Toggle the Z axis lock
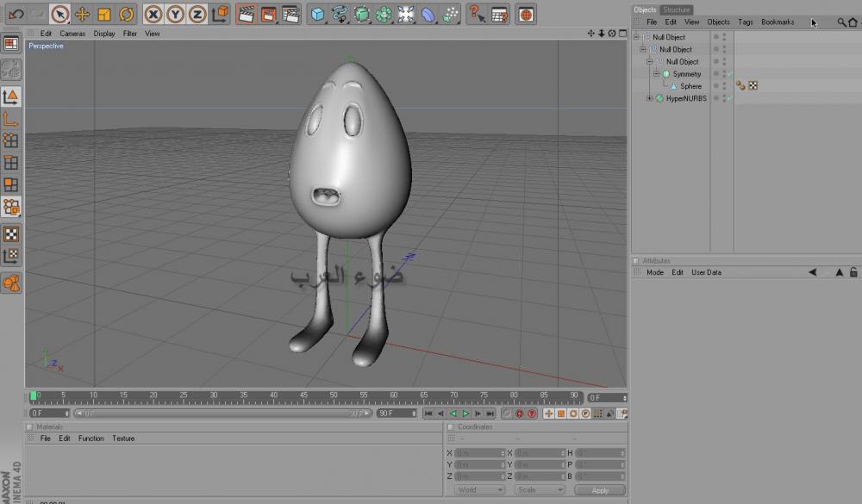This screenshot has width=862, height=504. 197,14
